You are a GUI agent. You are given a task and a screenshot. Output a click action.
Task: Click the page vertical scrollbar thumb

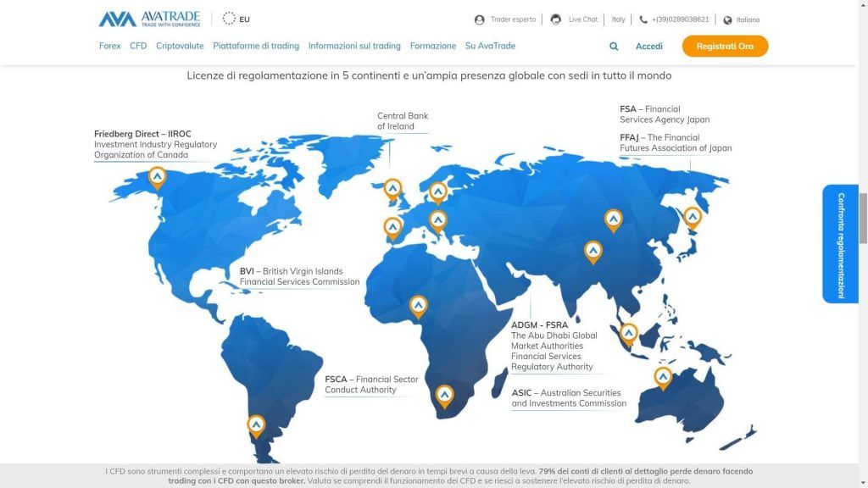(863, 218)
